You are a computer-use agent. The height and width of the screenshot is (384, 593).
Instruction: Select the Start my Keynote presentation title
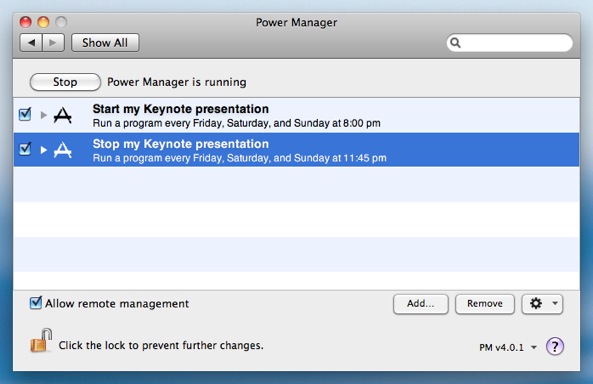(180, 109)
